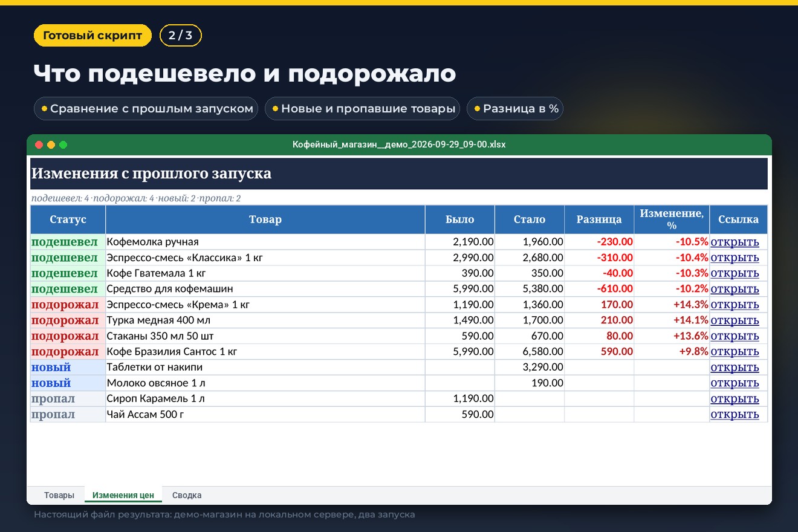
Task: Open link for Кофе Гватемала 1 кг
Action: coord(735,273)
